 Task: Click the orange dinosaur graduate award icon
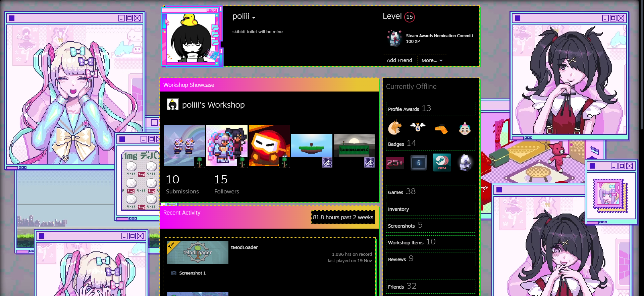(x=441, y=129)
